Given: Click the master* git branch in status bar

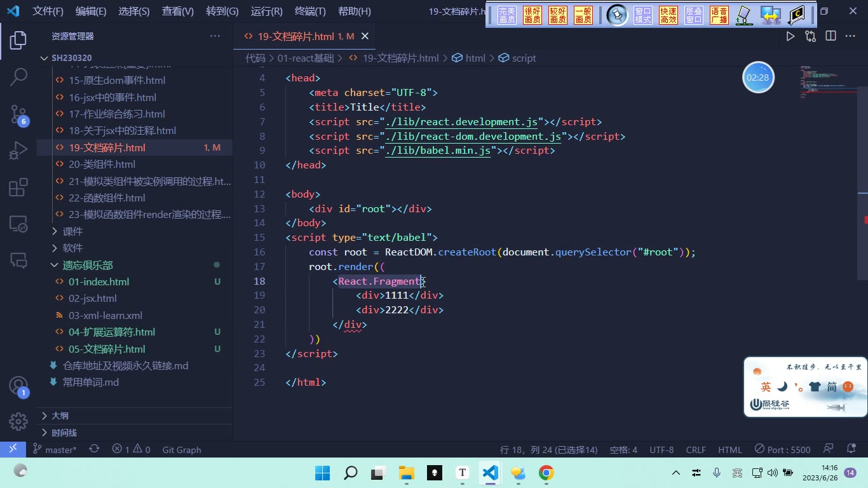Looking at the screenshot, I should pos(55,449).
